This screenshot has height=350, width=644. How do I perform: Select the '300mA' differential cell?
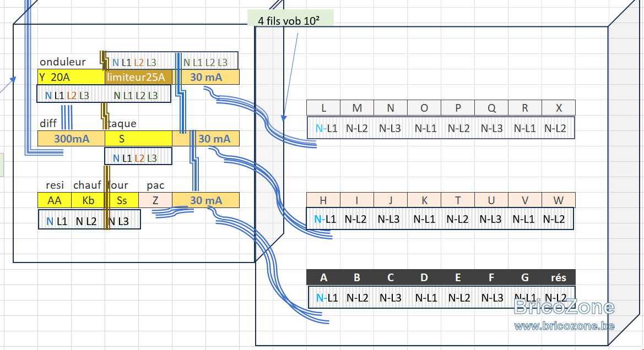pyautogui.click(x=71, y=139)
